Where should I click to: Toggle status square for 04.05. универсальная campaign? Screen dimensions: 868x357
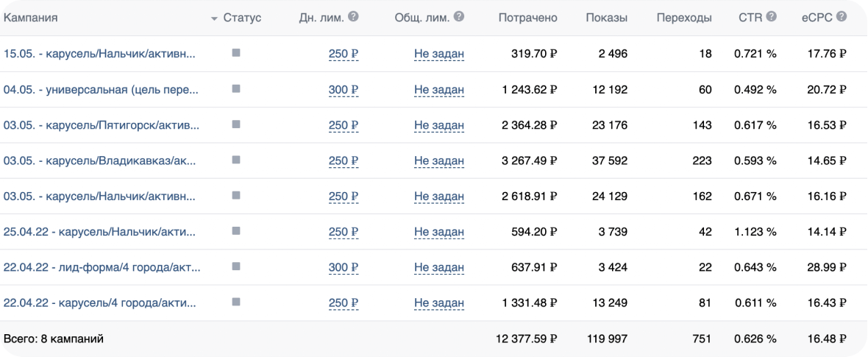236,88
